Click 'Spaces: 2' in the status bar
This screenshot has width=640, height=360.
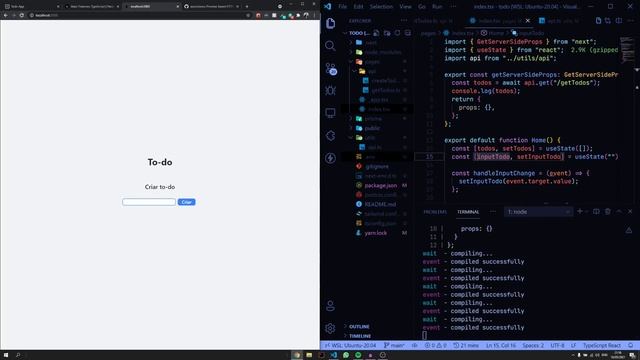pos(533,345)
